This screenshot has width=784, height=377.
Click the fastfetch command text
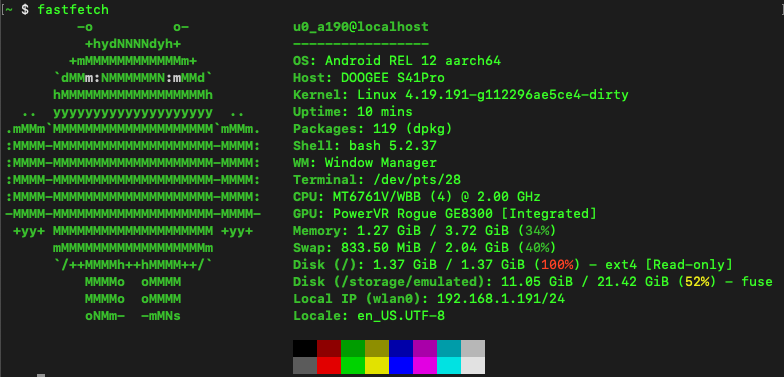pos(73,10)
